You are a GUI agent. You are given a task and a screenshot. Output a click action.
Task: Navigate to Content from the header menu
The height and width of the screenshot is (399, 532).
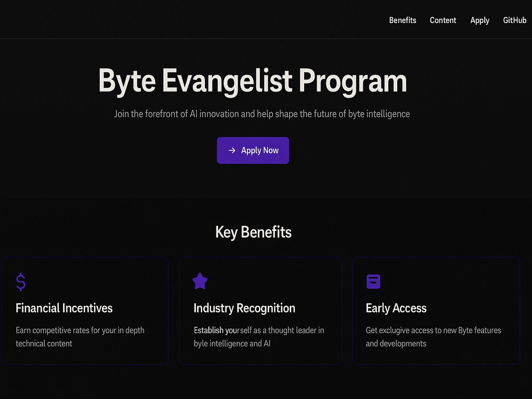[443, 20]
